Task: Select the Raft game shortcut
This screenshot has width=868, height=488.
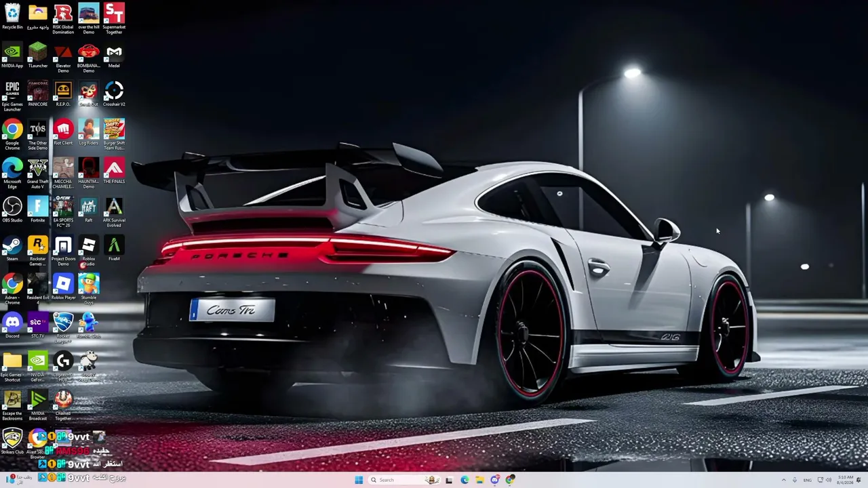Action: coord(89,210)
